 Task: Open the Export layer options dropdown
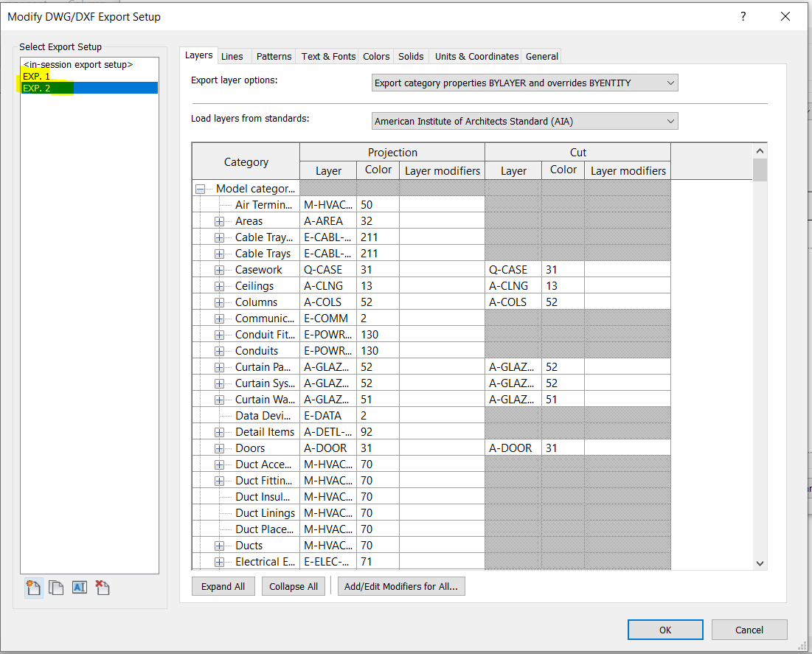670,83
